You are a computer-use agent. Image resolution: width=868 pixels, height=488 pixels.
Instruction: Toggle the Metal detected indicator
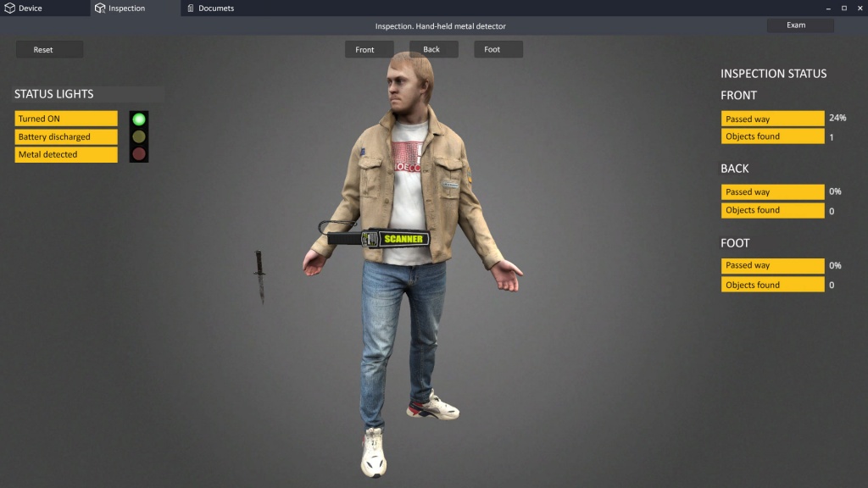click(65, 154)
